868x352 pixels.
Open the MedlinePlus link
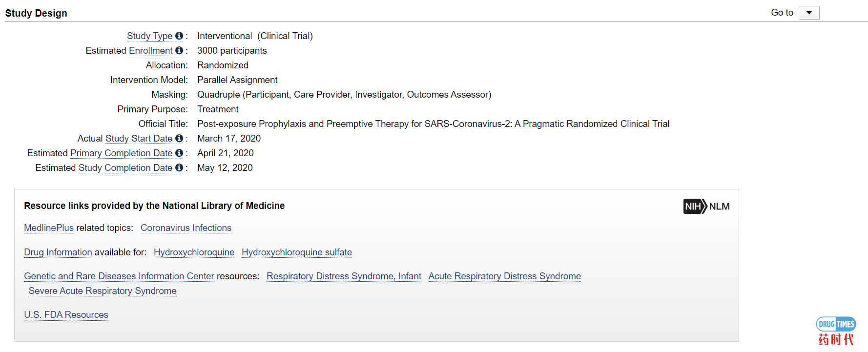point(49,228)
